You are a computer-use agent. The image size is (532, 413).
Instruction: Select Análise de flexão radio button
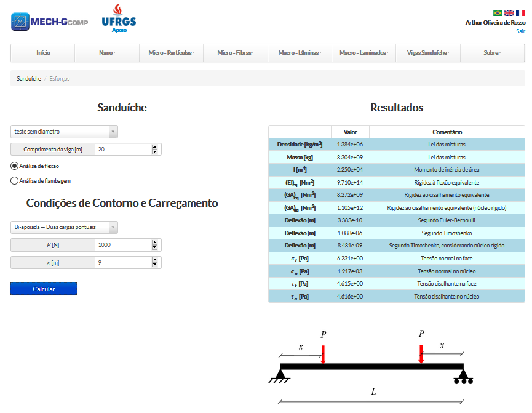click(15, 166)
